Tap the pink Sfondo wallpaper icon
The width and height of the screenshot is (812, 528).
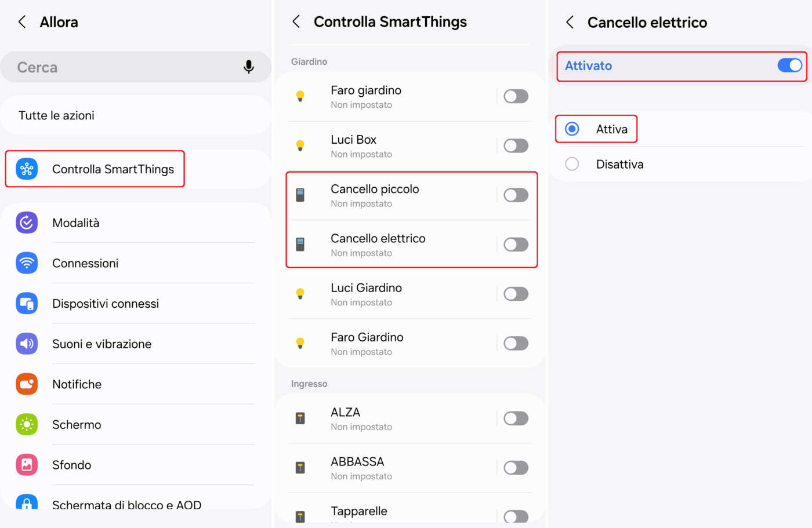(27, 465)
